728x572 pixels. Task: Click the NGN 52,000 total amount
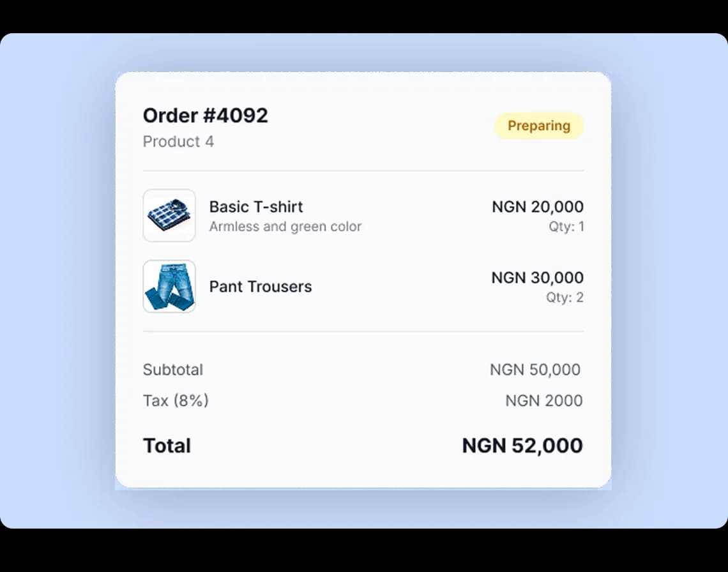[521, 445]
